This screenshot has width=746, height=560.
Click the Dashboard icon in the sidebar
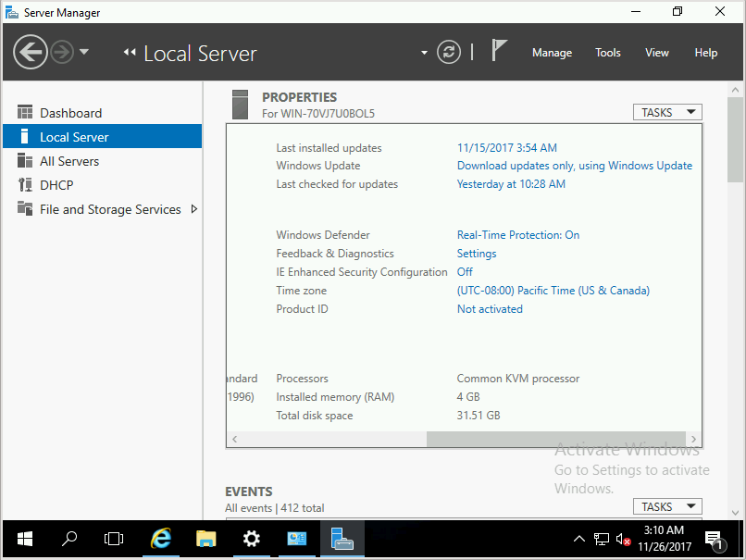[25, 112]
